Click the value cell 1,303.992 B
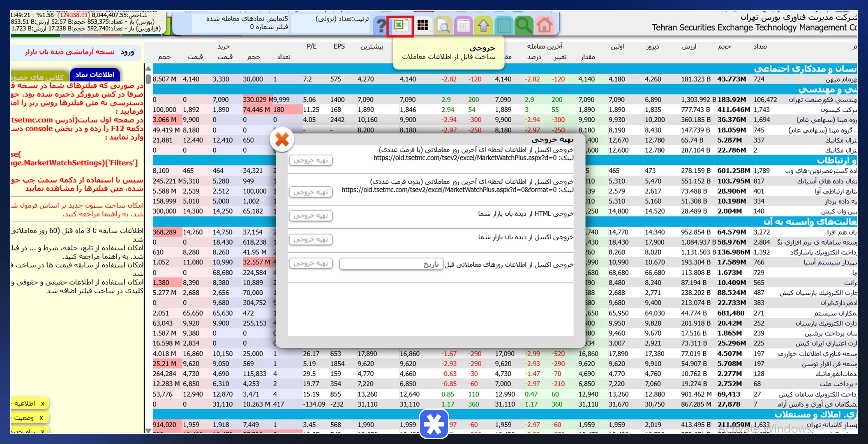The height and width of the screenshot is (444, 868). click(x=699, y=100)
